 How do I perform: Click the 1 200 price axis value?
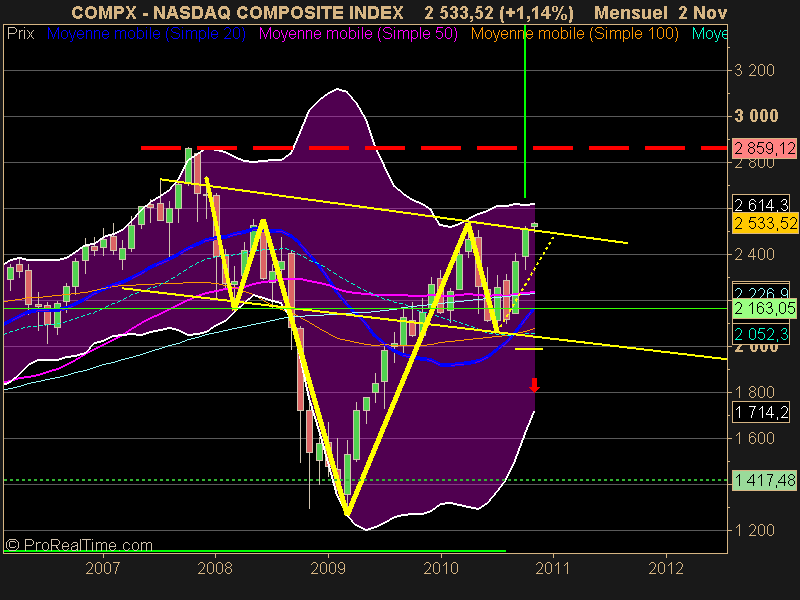tap(754, 530)
